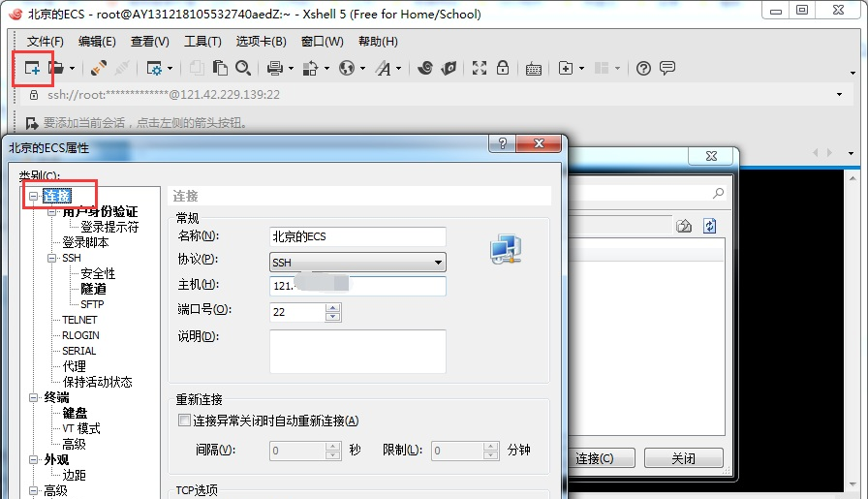The height and width of the screenshot is (499, 868).
Task: Open the 编辑(E) menu
Action: point(97,42)
